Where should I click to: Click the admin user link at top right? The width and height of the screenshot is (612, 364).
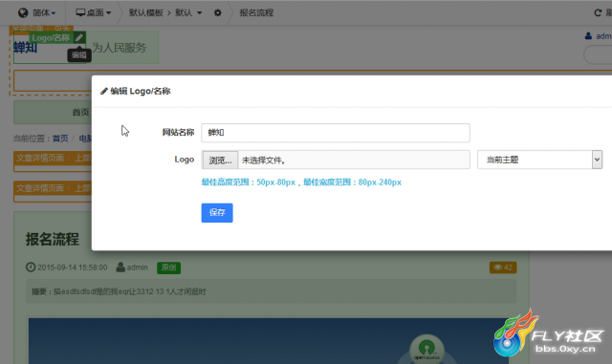pyautogui.click(x=603, y=36)
